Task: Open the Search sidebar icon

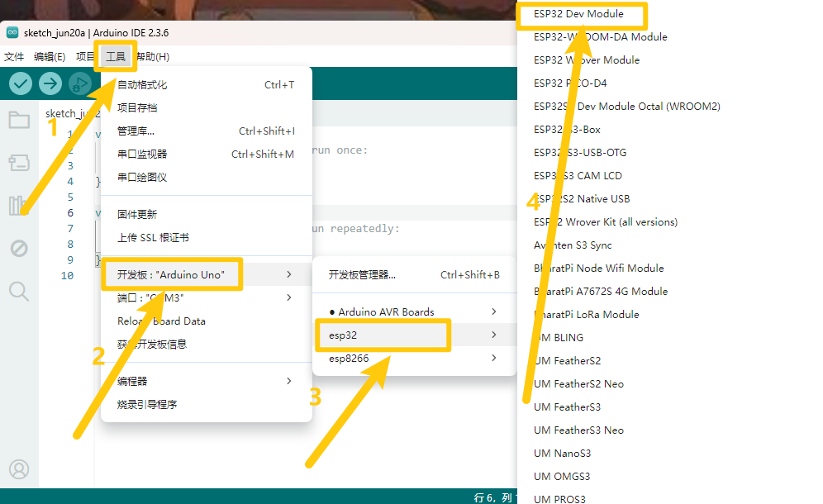Action: [x=19, y=291]
